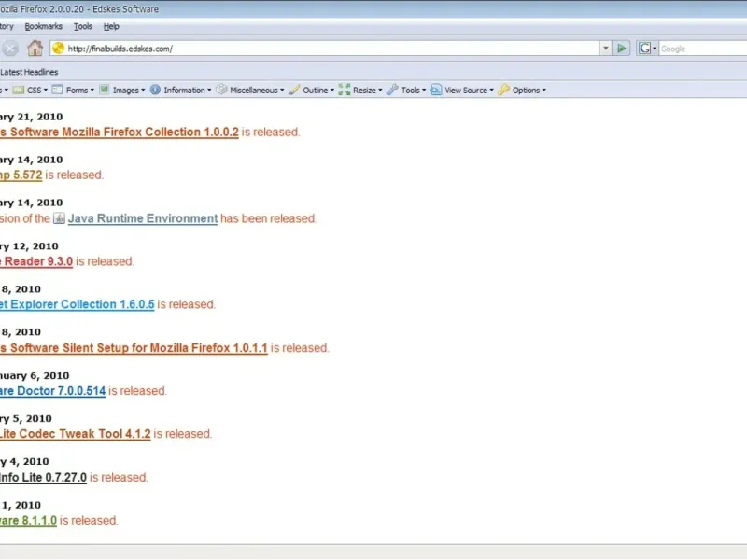
Task: Click the 'has been released.' text
Action: coord(268,218)
